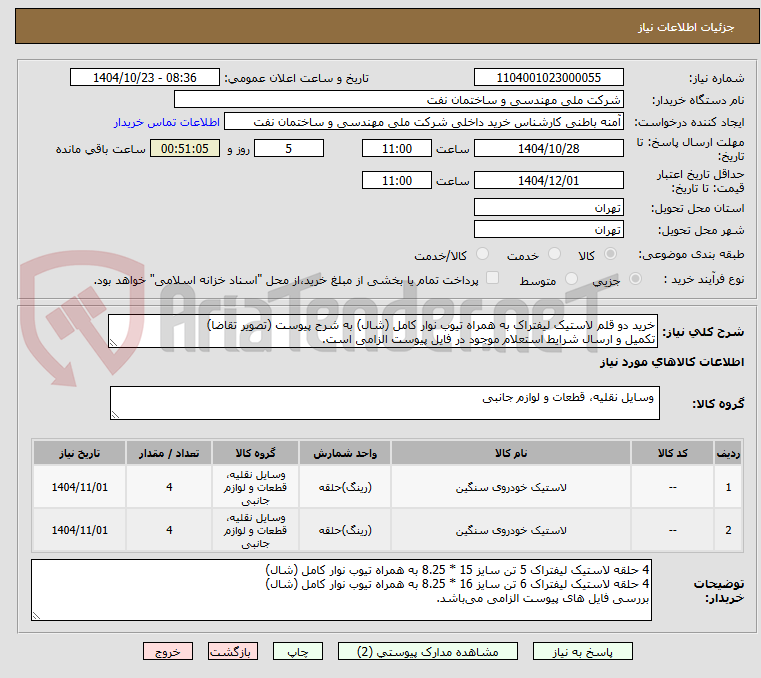Viewport: 761px width, 678px height.
Task: Click the اطلاعات کالاهای مورد نیاز heading
Action: pyautogui.click(x=672, y=363)
